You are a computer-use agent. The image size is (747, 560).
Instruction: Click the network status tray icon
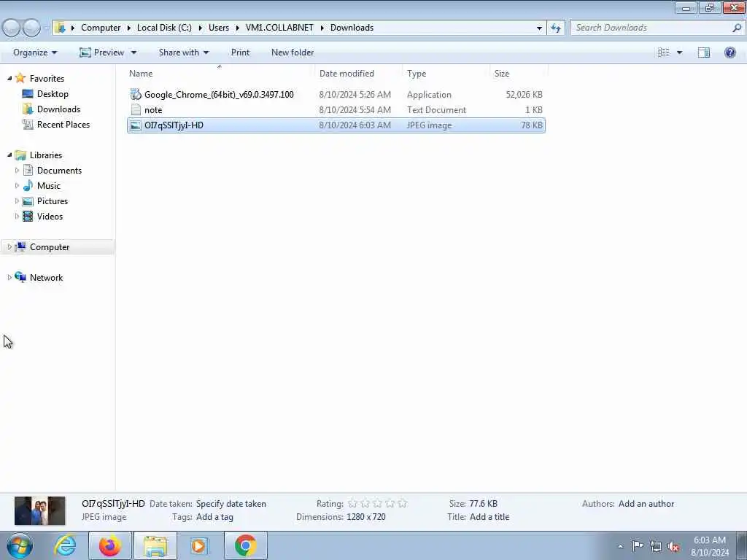tap(656, 546)
